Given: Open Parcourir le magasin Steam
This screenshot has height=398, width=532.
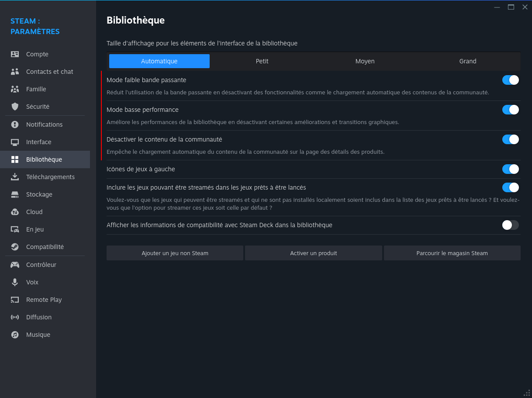Looking at the screenshot, I should pyautogui.click(x=452, y=253).
